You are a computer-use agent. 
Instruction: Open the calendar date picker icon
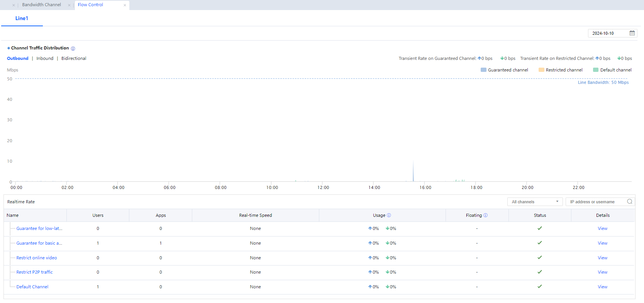(x=632, y=33)
